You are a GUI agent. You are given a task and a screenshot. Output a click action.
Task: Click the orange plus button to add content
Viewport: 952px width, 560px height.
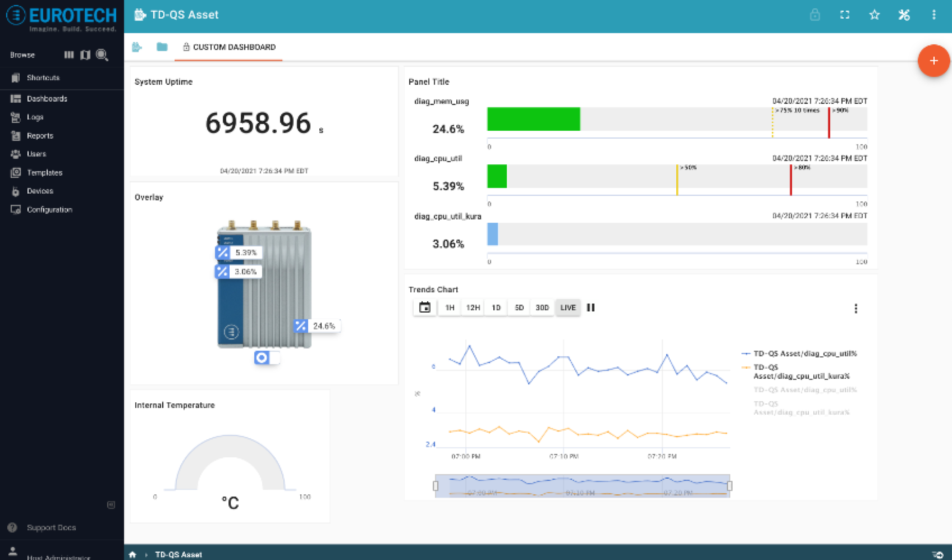[x=933, y=61]
